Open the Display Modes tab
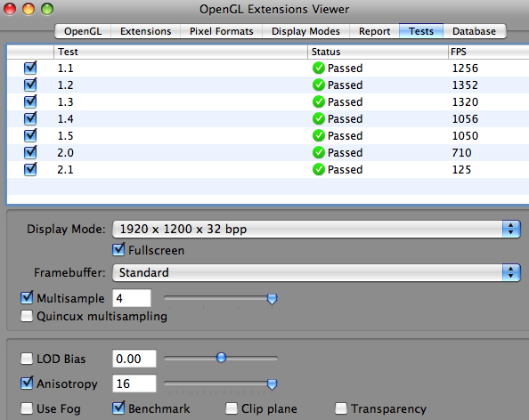 [x=305, y=31]
